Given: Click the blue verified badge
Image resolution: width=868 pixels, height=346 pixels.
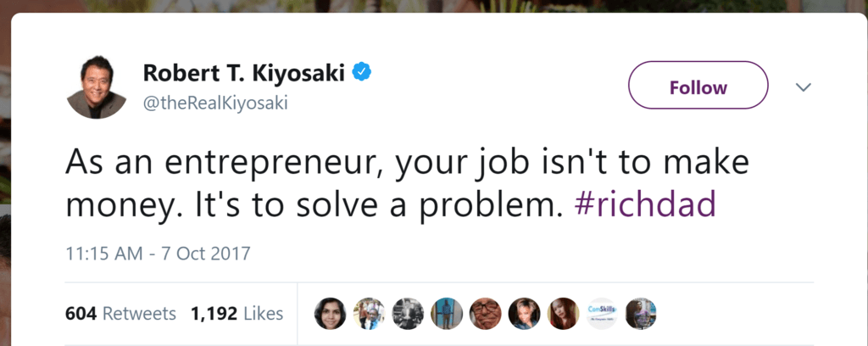Looking at the screenshot, I should pos(363,72).
